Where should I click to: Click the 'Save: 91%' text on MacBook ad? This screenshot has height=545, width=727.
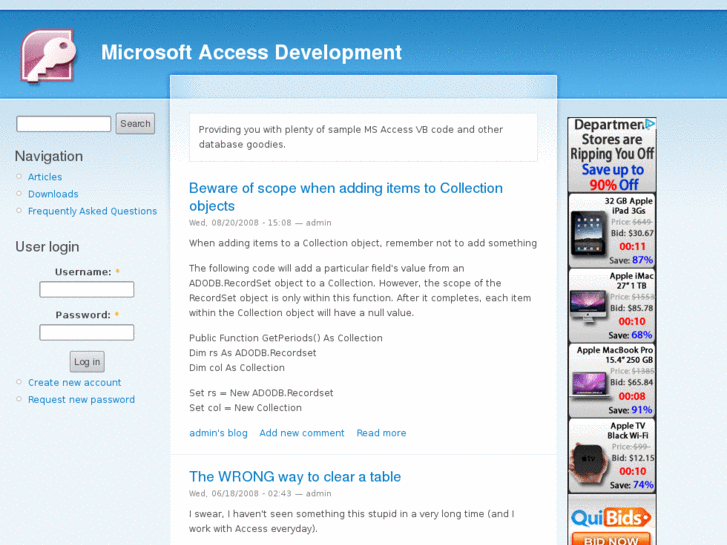tap(630, 410)
